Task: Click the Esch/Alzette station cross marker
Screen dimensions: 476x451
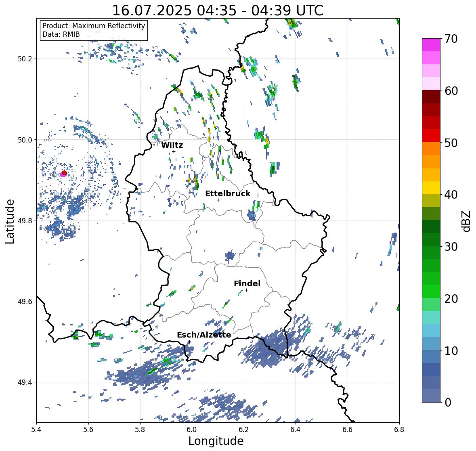Action: (x=189, y=342)
